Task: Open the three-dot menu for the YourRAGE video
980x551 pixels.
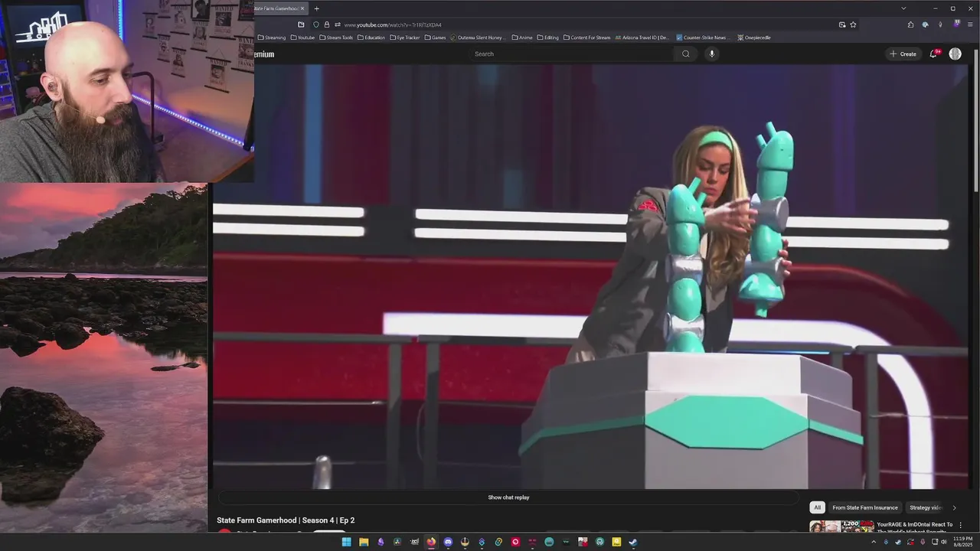Action: tap(960, 525)
